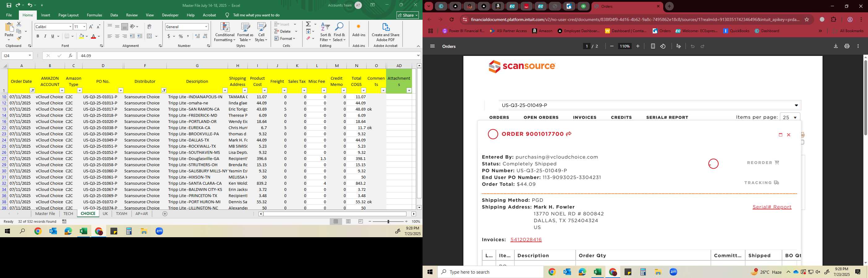Open the Order Date column filter
Screen dimensions: 868x278
(x=32, y=90)
